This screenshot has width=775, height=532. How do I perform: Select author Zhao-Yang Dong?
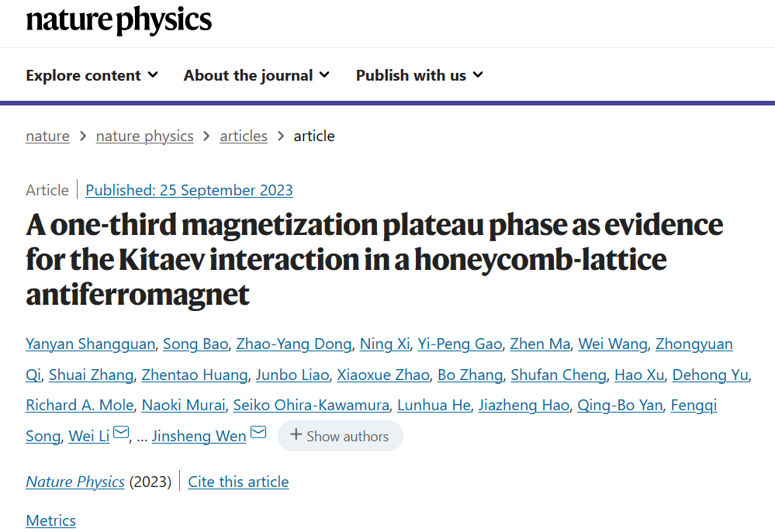coord(294,344)
